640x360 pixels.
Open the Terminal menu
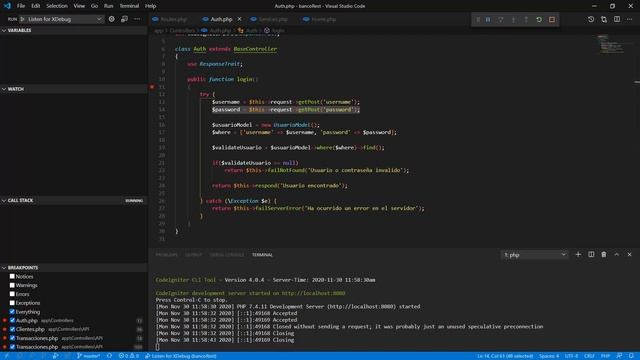point(129,6)
